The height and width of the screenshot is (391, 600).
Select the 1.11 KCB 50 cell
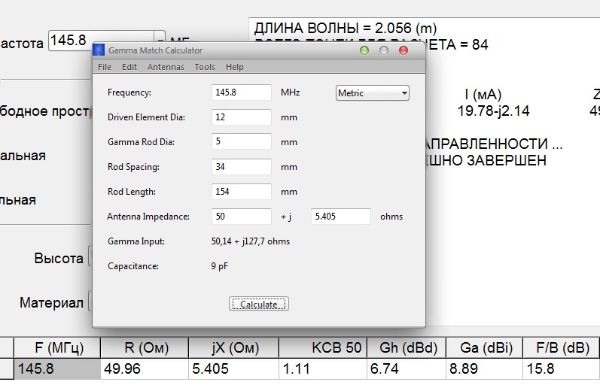[x=323, y=369]
